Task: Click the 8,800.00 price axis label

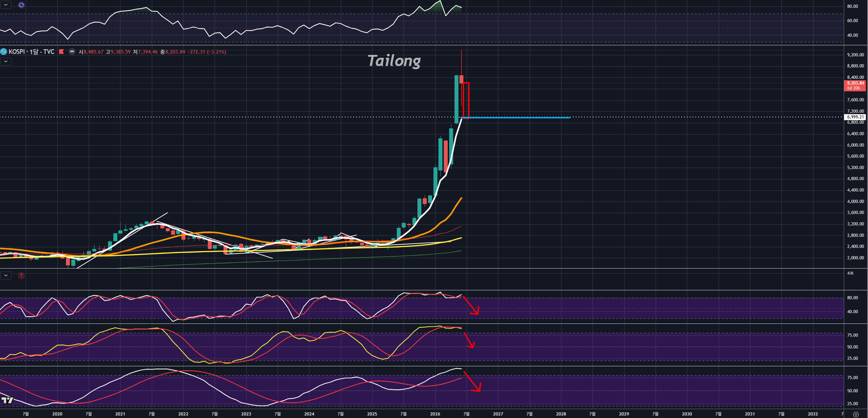Action: pos(856,66)
